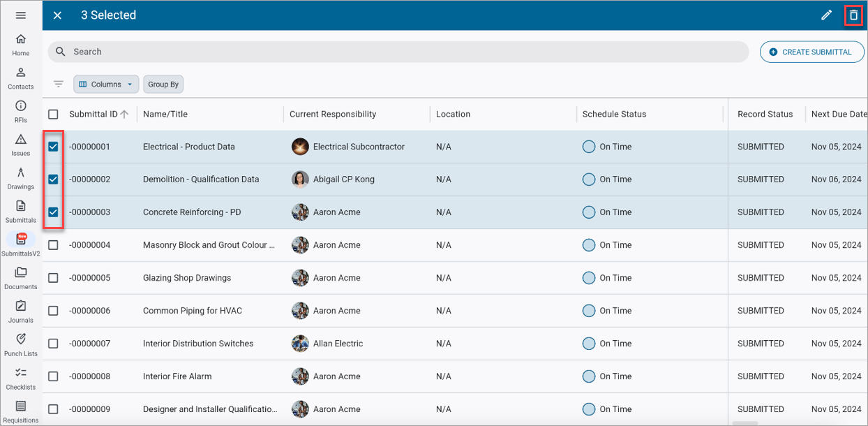Image resolution: width=868 pixels, height=426 pixels.
Task: Uncheck submittal -00000001 checkbox
Action: [x=53, y=147]
